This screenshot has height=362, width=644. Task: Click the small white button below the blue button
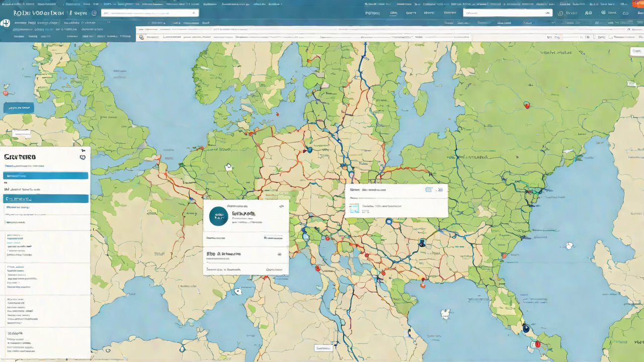21,133
